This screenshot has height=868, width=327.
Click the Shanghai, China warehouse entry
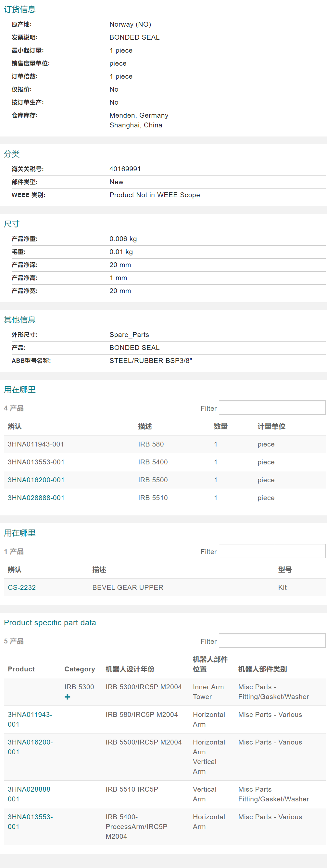click(136, 125)
